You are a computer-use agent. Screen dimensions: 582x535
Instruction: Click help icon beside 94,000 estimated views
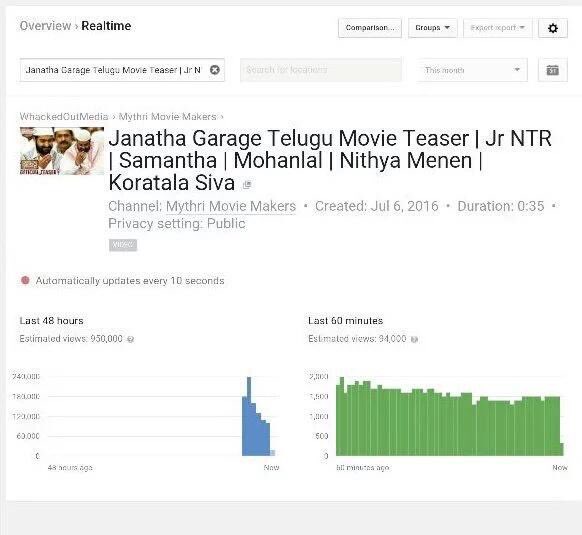(415, 339)
